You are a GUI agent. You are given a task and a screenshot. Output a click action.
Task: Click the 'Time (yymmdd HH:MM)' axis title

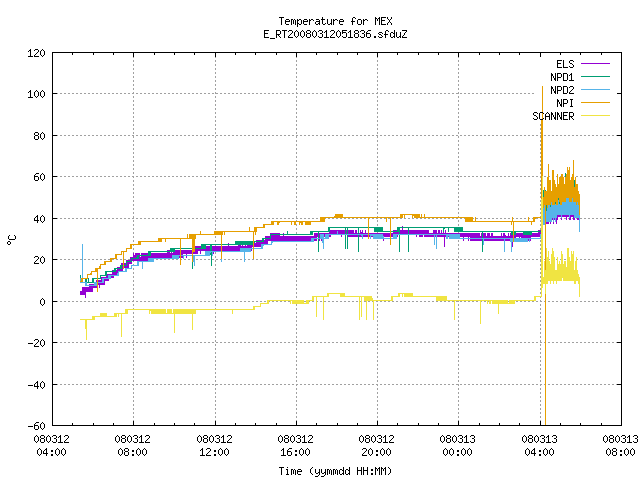pos(335,471)
